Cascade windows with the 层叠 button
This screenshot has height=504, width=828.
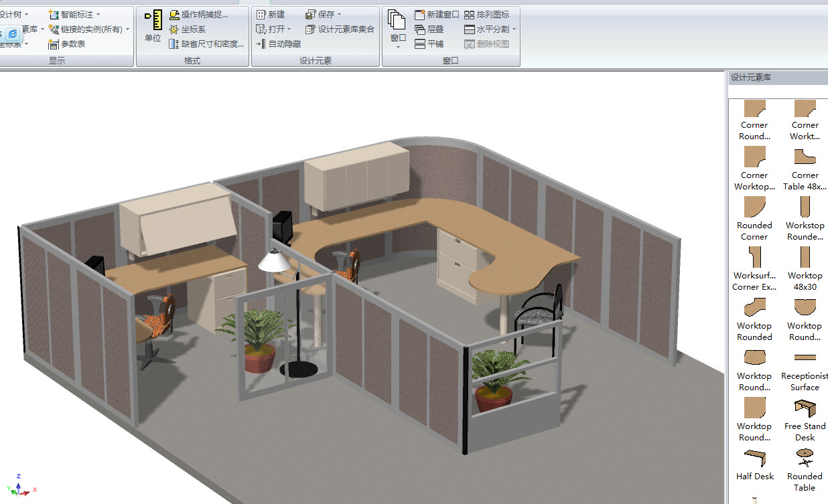click(x=429, y=29)
